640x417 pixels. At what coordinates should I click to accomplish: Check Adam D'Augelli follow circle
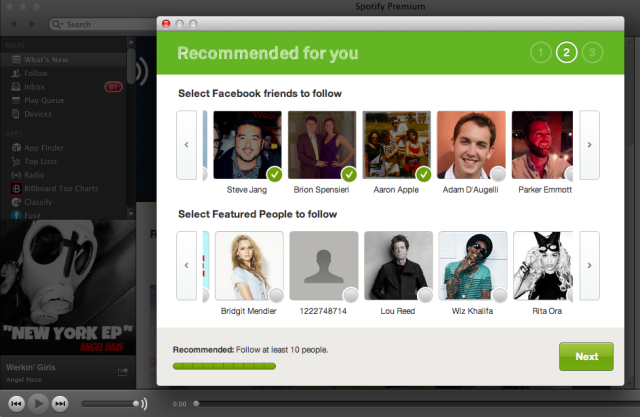(498, 175)
